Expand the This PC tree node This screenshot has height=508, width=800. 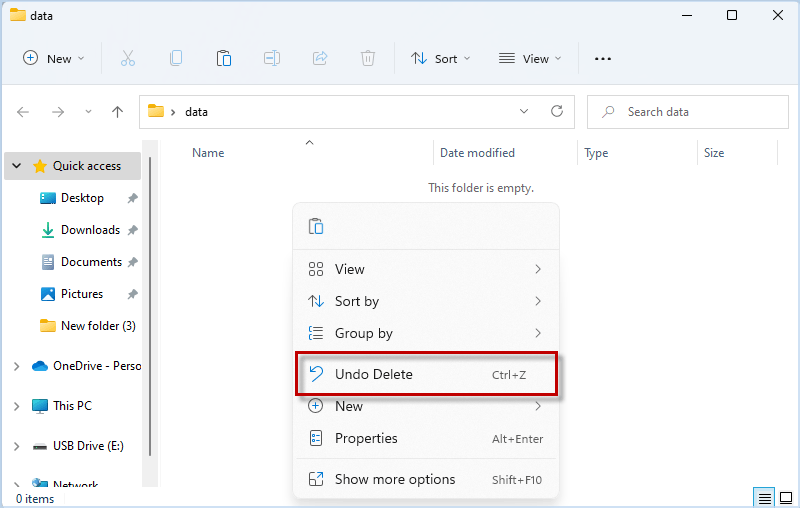click(17, 406)
